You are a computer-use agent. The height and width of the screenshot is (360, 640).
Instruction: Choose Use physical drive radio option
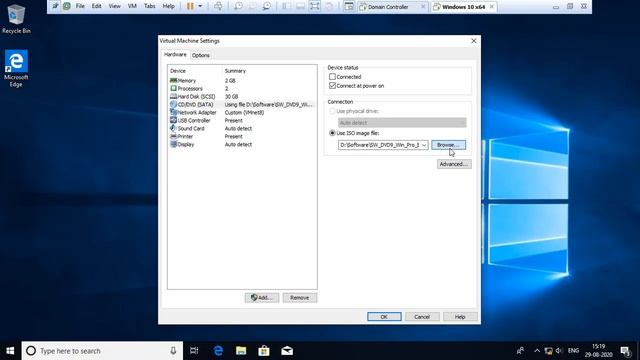332,111
